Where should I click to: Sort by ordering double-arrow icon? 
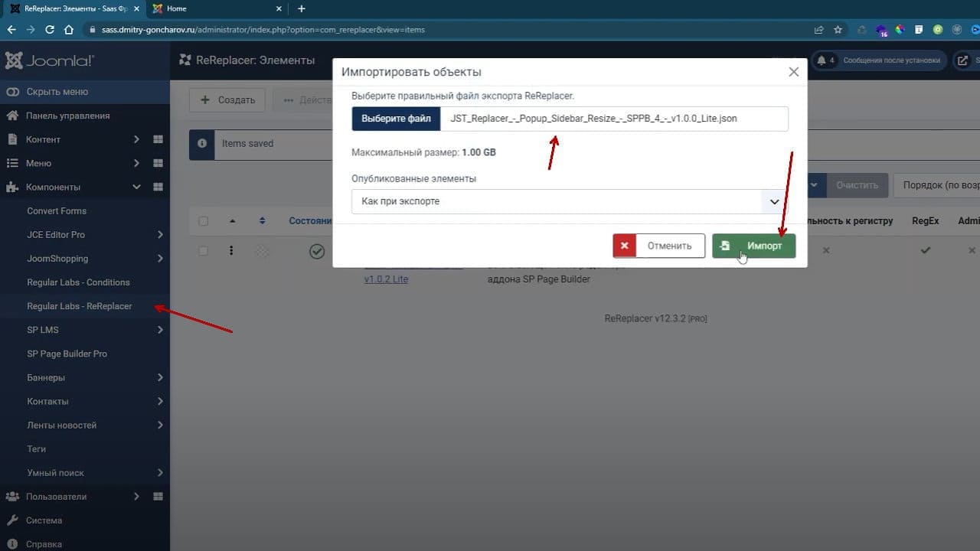coord(262,221)
